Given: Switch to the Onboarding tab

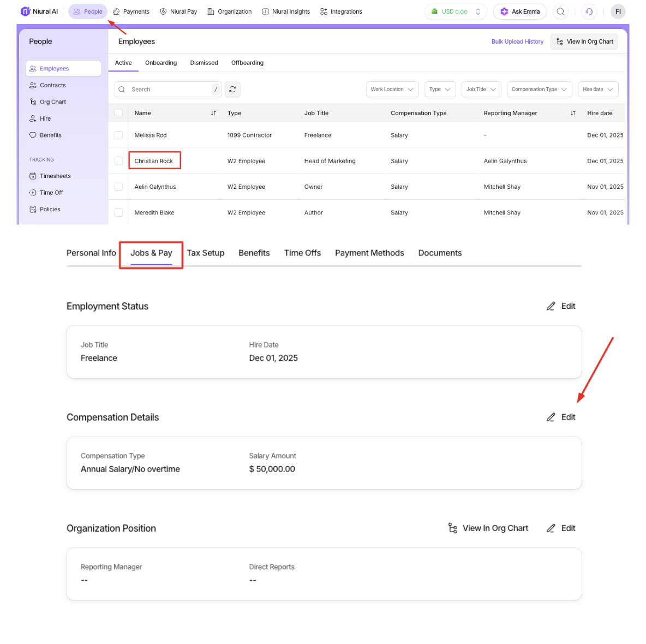Looking at the screenshot, I should (161, 63).
